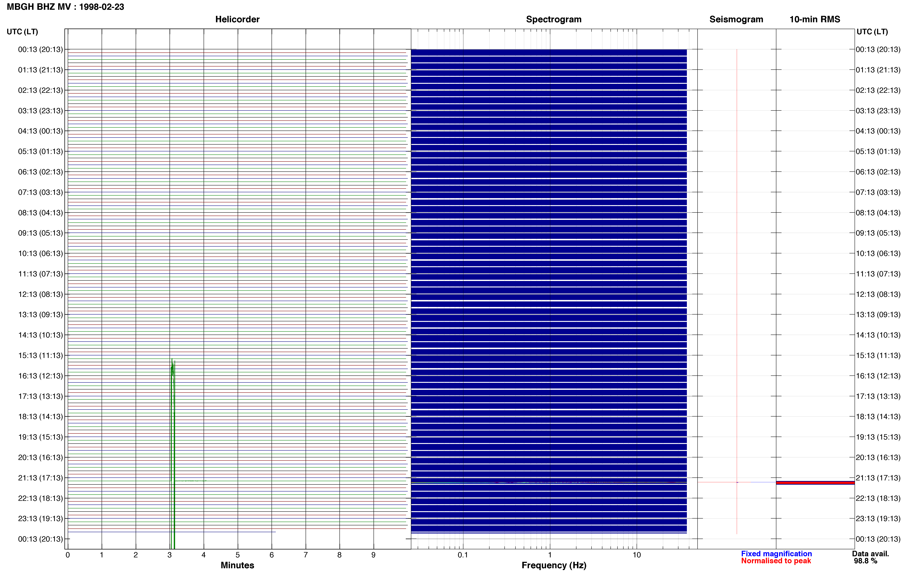Click the 'Data avail.' label
Screen dimensions: 924x578
click(870, 554)
